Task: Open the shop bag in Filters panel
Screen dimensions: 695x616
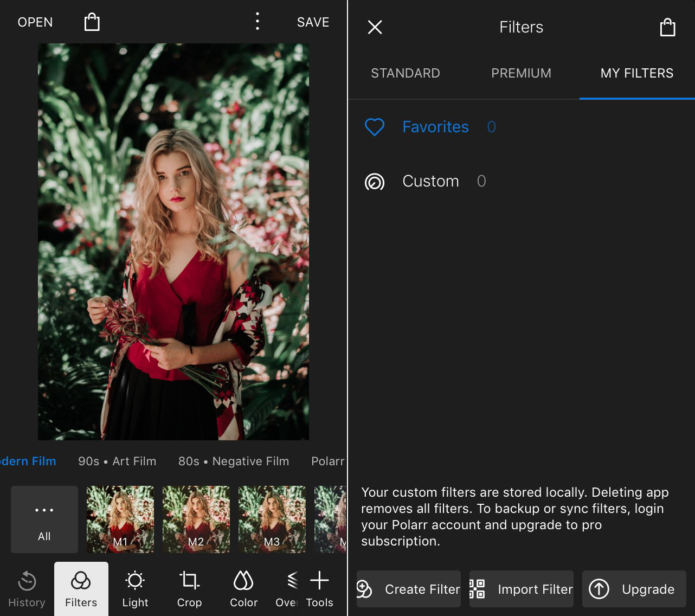Action: click(x=667, y=27)
